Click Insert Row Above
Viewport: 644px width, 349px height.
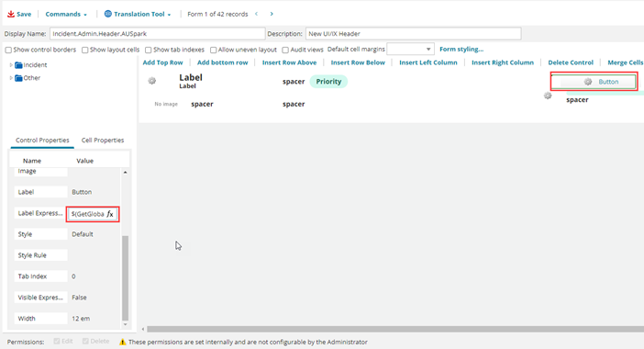(x=289, y=62)
